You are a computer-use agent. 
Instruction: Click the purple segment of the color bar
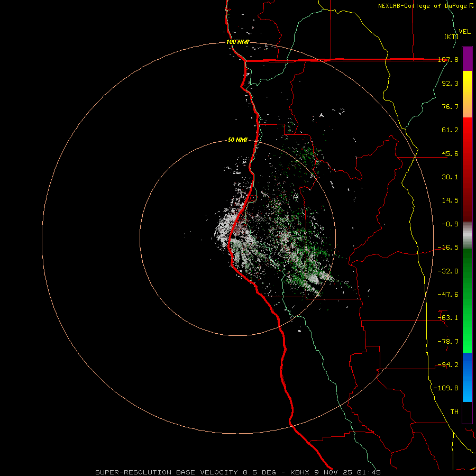point(467,59)
